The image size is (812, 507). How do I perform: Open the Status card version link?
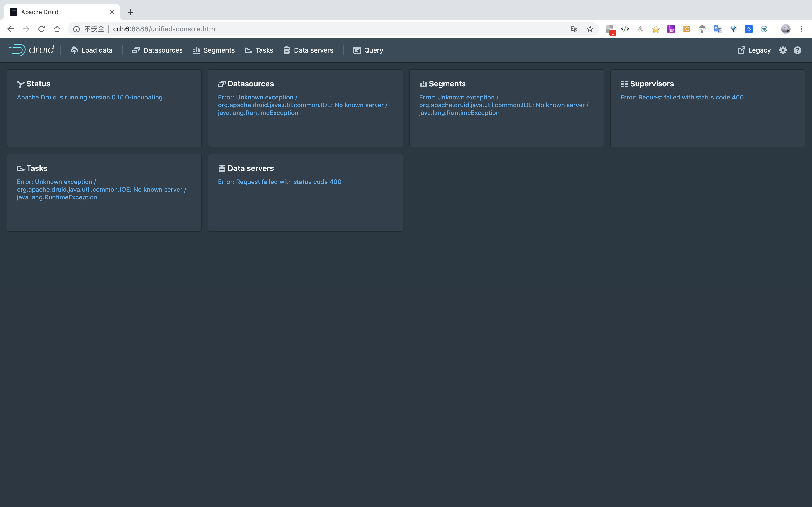coord(90,97)
